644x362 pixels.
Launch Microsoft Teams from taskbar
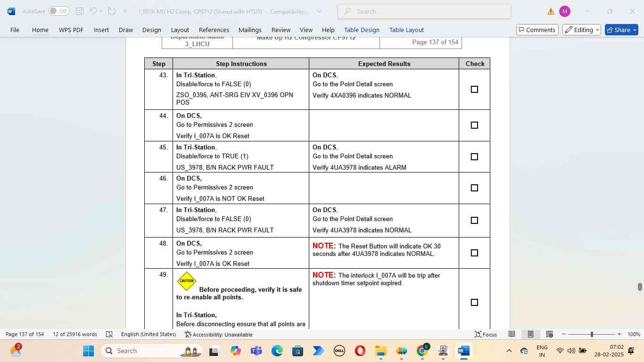click(256, 351)
